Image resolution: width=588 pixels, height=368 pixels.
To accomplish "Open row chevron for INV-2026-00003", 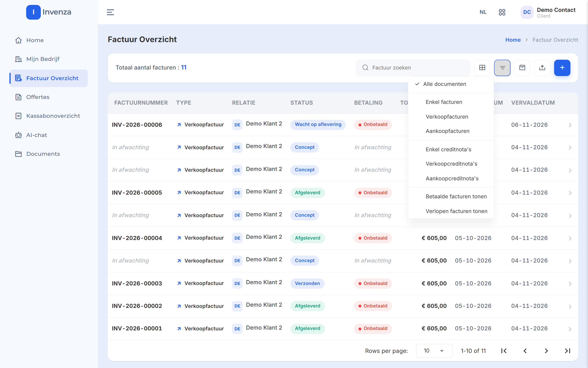I will tap(570, 284).
